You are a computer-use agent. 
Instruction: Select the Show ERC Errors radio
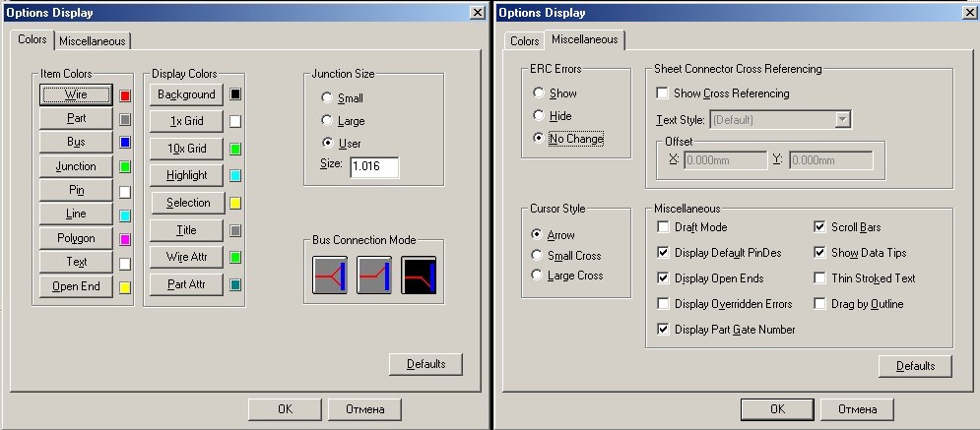point(538,93)
